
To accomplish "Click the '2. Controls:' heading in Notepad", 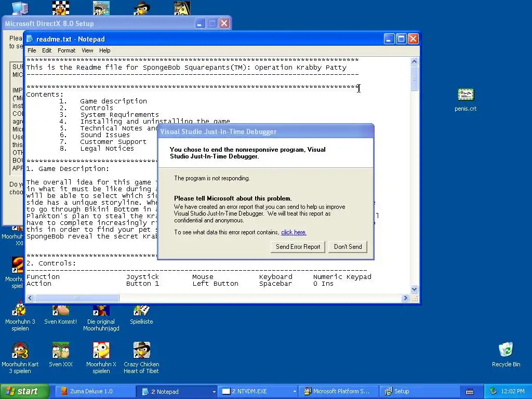I will tap(51, 263).
